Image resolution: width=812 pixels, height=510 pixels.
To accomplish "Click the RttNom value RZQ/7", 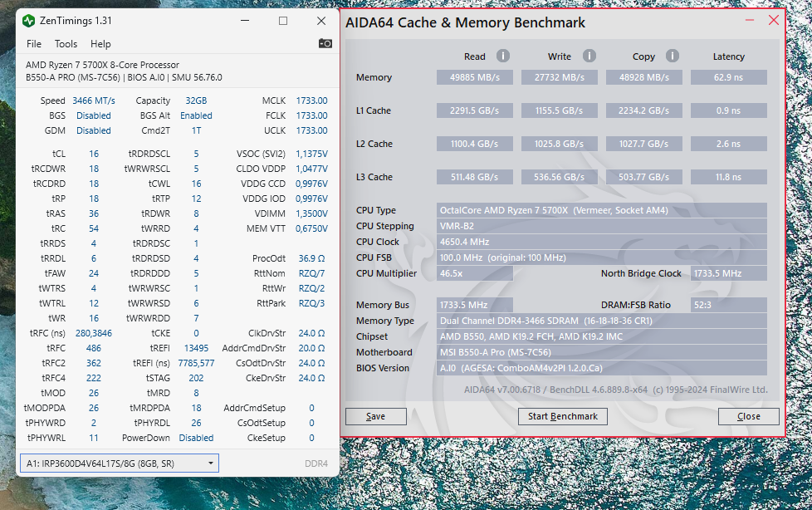I will coord(311,273).
